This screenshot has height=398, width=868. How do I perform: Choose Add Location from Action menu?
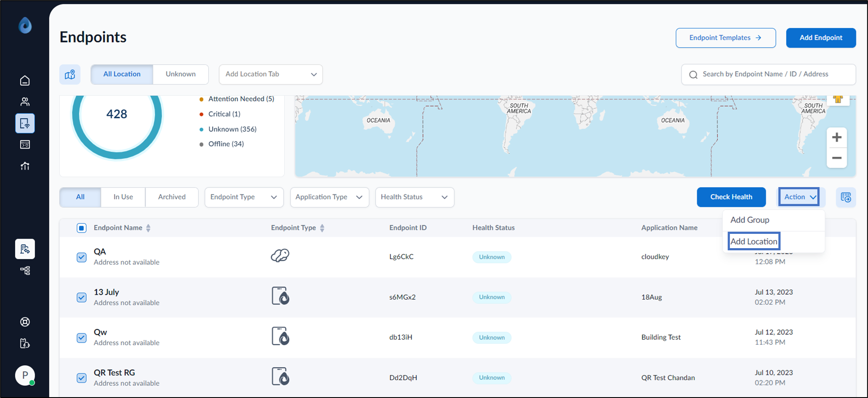754,242
